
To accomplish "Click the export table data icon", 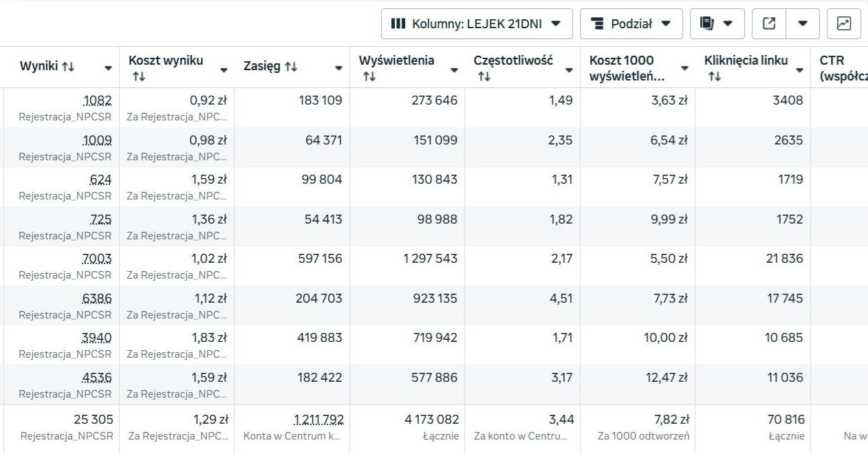I will pos(769,24).
